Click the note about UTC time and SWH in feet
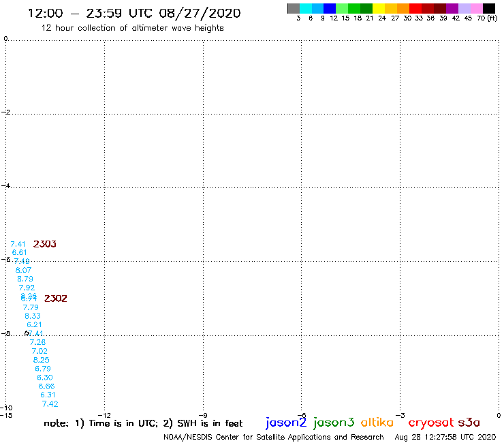This screenshot has width=504, height=443. coord(143,423)
